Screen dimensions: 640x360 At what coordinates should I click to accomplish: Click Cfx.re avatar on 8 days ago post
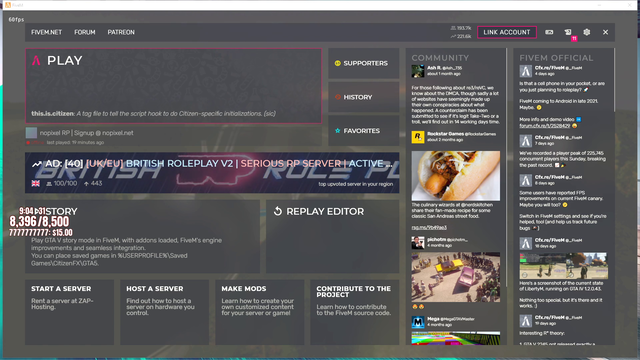click(x=525, y=180)
